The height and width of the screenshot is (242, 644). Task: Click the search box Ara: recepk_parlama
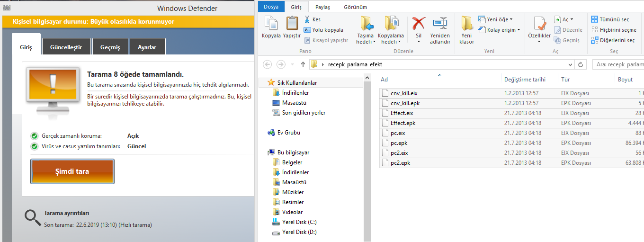click(x=617, y=64)
